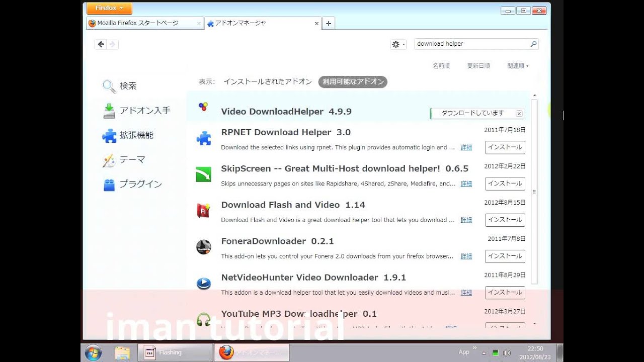
Task: Open the プラグイン category in the sidebar
Action: 132,185
